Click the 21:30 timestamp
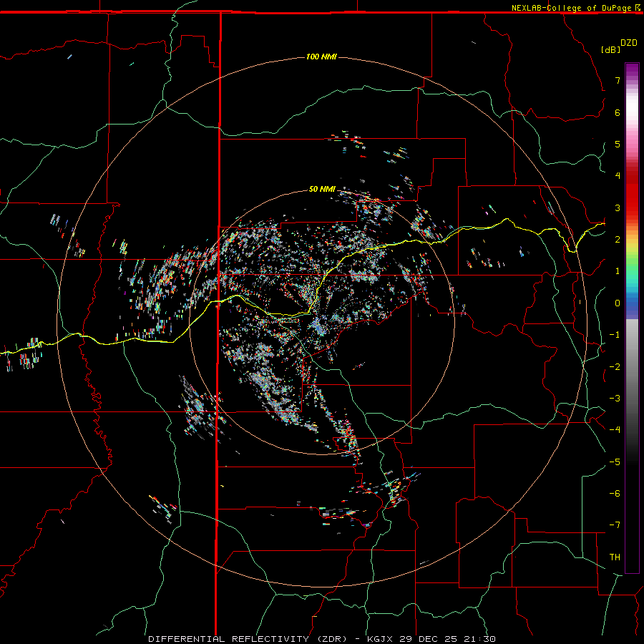The image size is (644, 644). [x=480, y=639]
